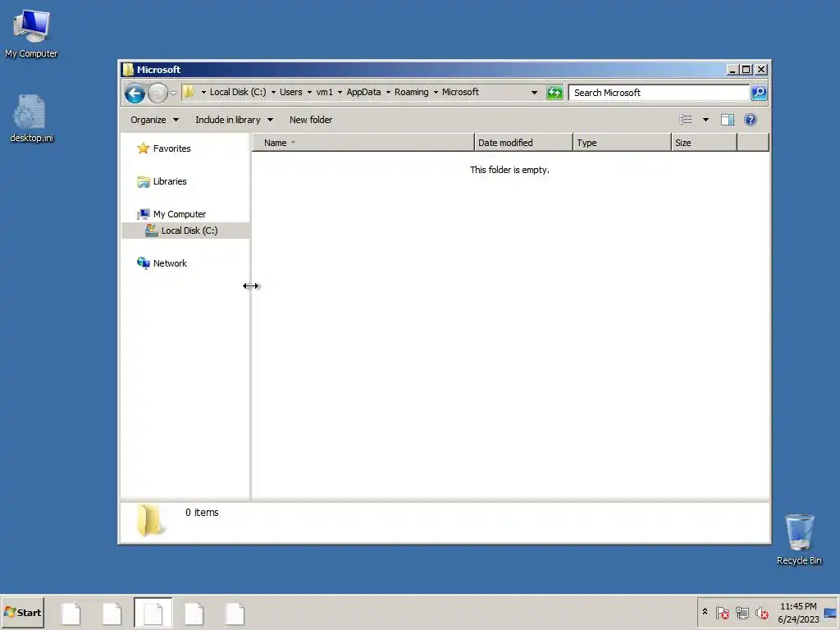Select My Computer in navigation pane
The width and height of the screenshot is (840, 630).
180,214
